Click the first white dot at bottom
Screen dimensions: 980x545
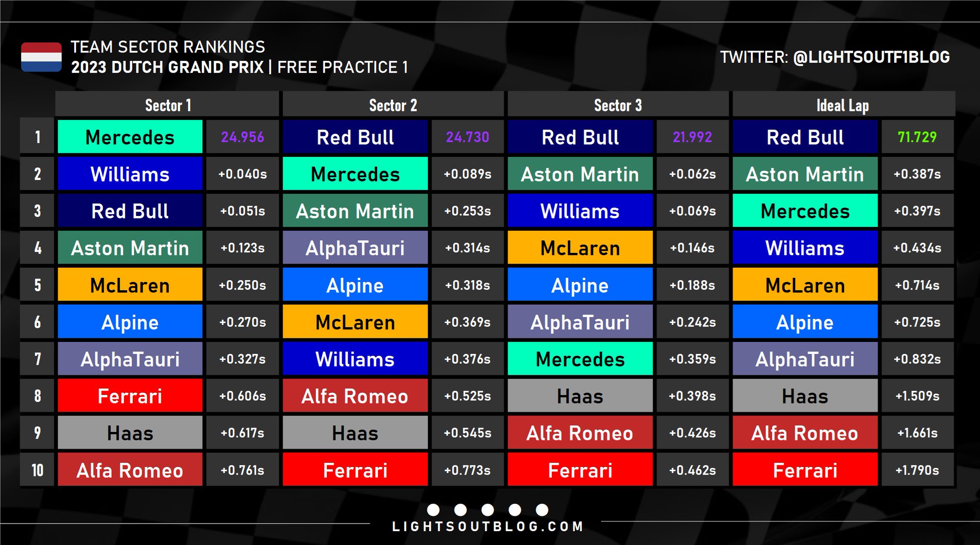point(433,510)
